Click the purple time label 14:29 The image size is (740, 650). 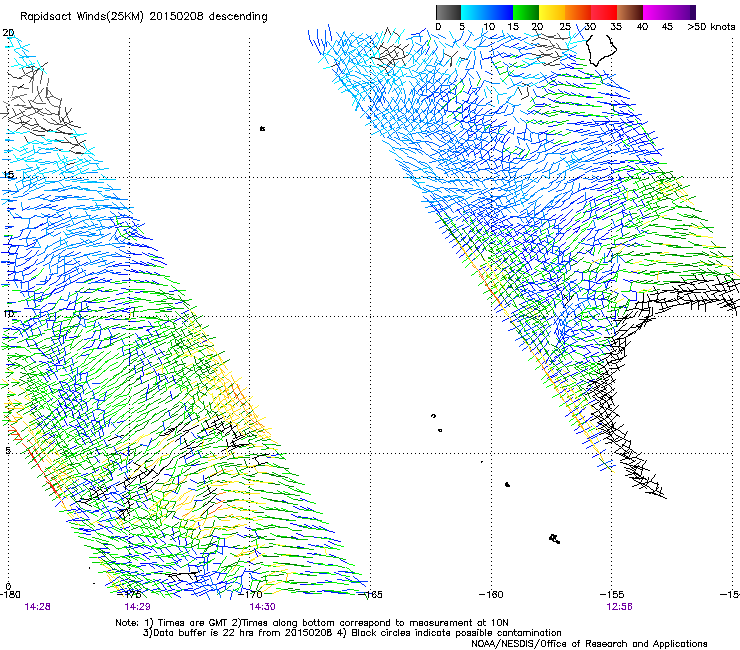(x=137, y=607)
